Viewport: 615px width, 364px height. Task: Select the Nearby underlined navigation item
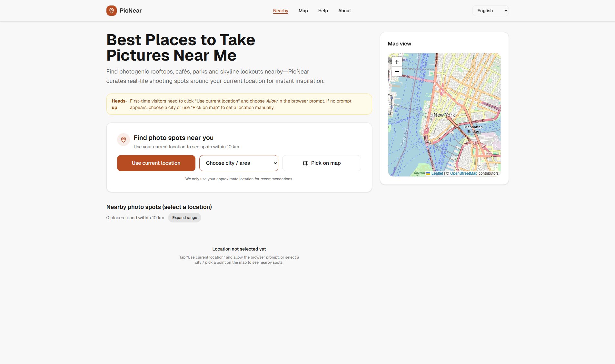[x=280, y=11]
